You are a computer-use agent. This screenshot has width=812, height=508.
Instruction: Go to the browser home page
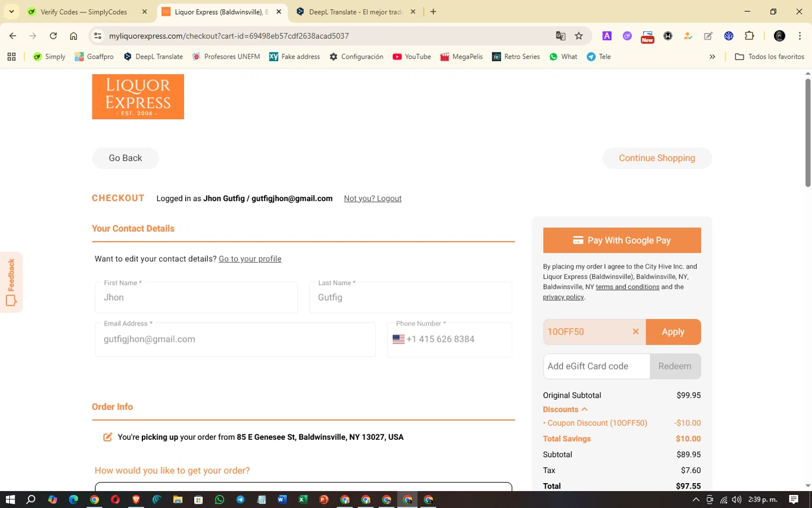click(x=74, y=36)
